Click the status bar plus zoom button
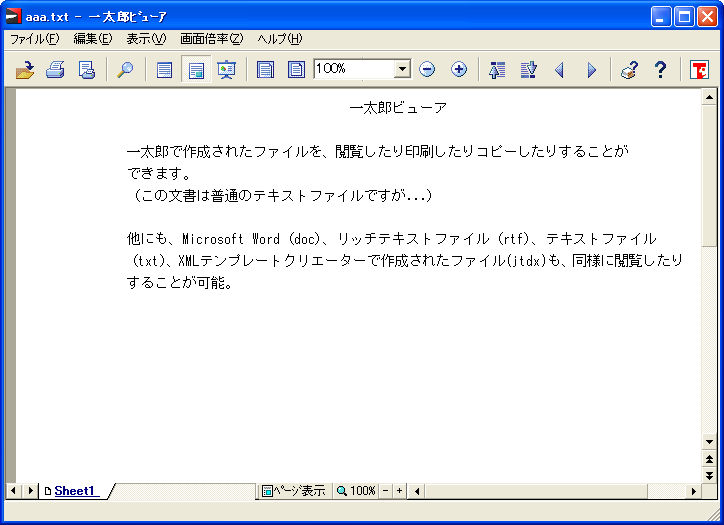The image size is (724, 525). point(399,491)
